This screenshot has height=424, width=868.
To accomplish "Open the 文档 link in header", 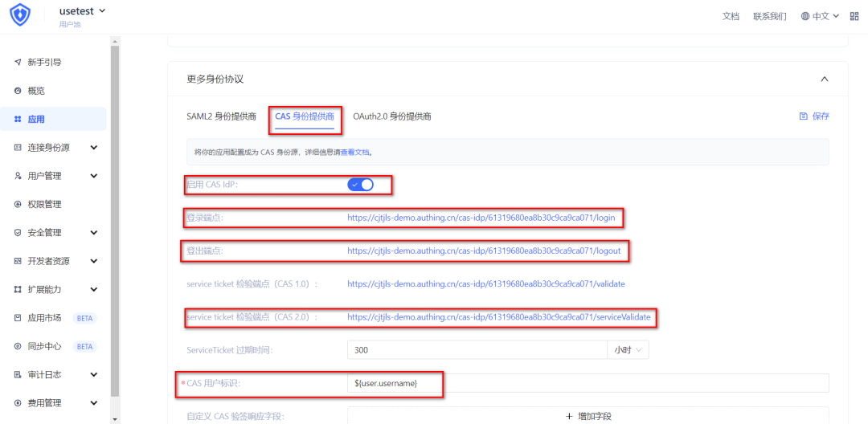I will pyautogui.click(x=731, y=16).
